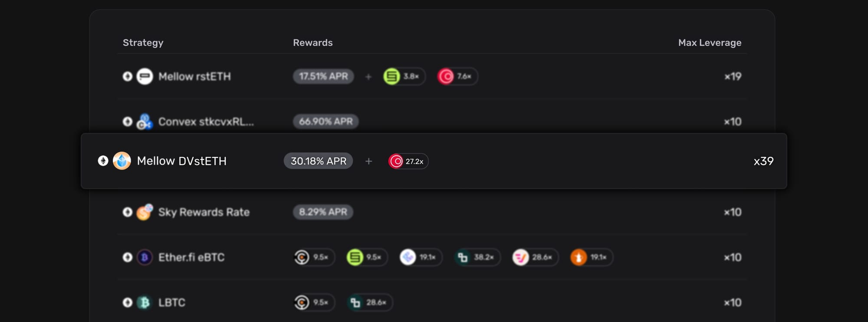Click the red 7.6x reward badge

point(457,76)
